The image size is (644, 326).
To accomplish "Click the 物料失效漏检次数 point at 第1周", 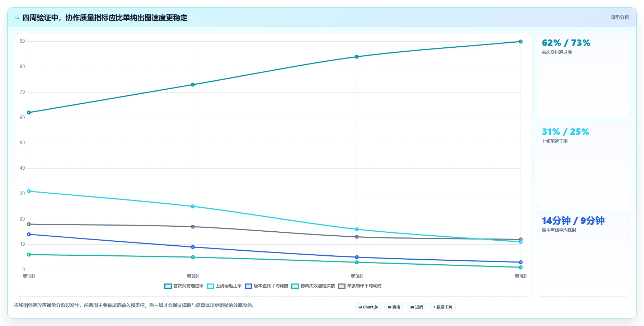I will (29, 255).
